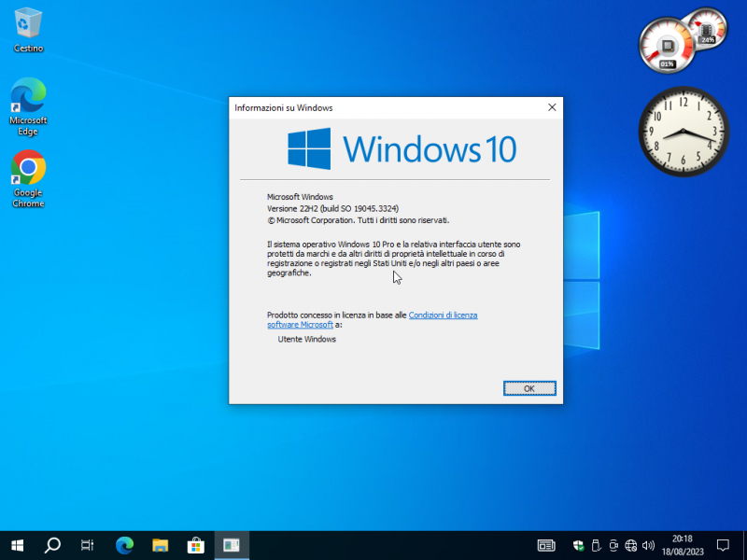This screenshot has width=747, height=560.
Task: Open the taskbar date and time
Action: click(x=683, y=545)
